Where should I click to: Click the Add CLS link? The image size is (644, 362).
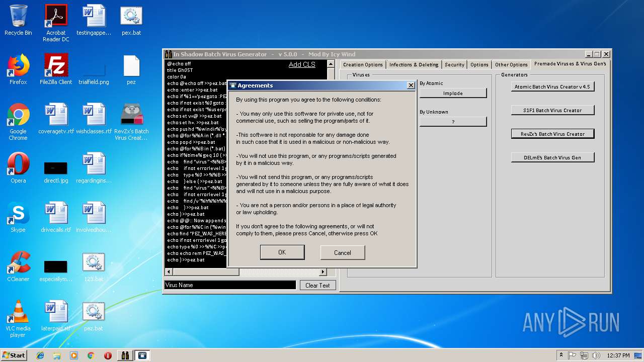coord(302,64)
